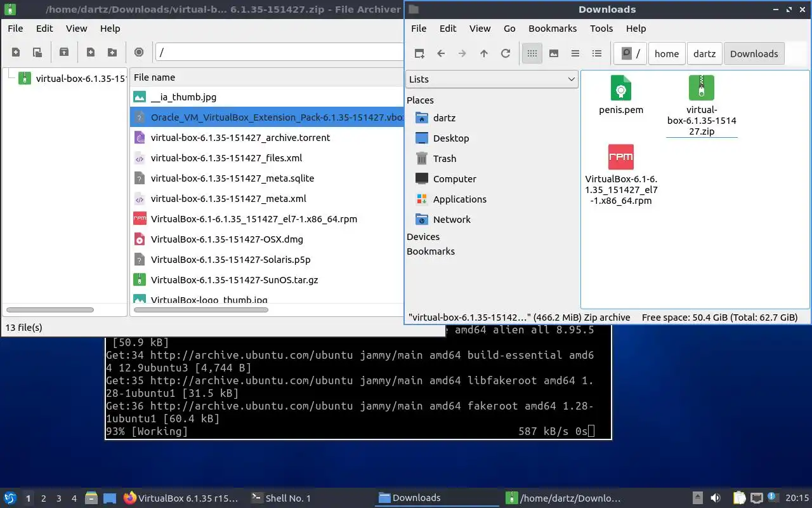This screenshot has height=508, width=812.
Task: Open Go menu in file manager
Action: click(x=509, y=29)
